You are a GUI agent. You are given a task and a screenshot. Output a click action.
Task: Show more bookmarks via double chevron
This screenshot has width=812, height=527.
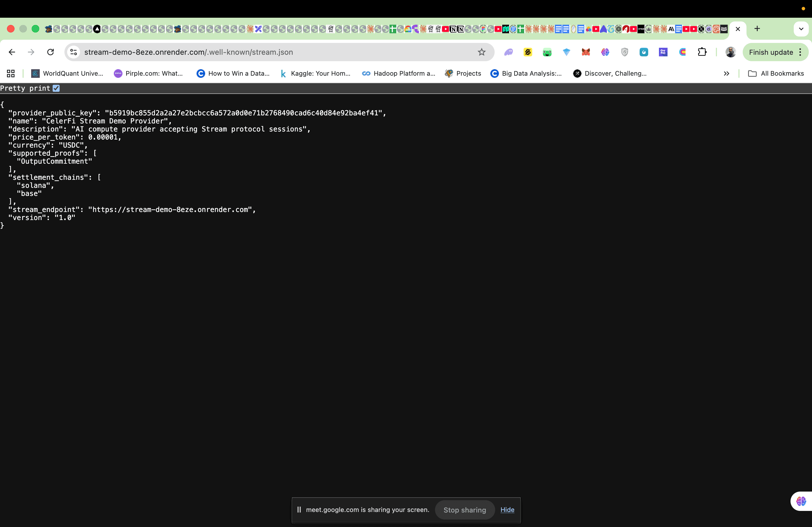[x=726, y=73]
